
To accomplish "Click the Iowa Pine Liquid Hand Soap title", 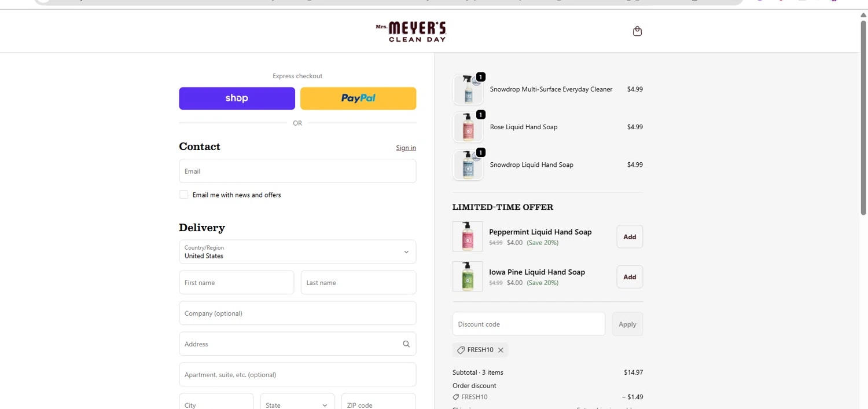I will pos(537,272).
